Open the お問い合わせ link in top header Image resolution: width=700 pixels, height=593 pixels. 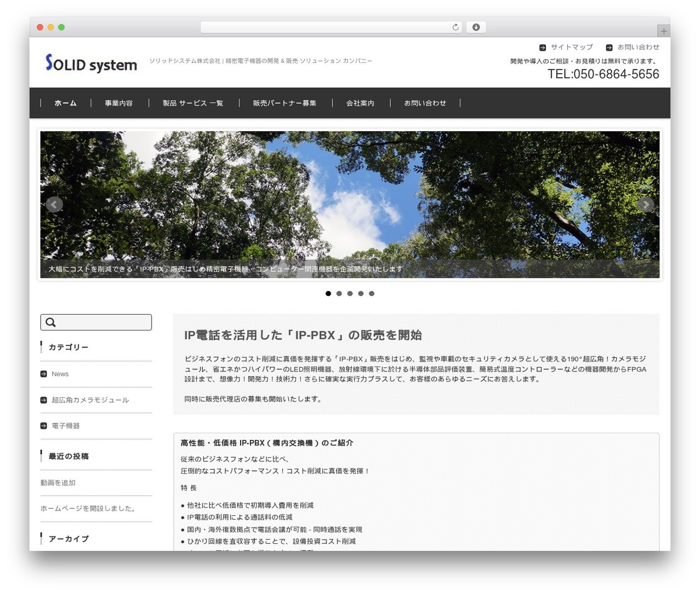pos(638,48)
